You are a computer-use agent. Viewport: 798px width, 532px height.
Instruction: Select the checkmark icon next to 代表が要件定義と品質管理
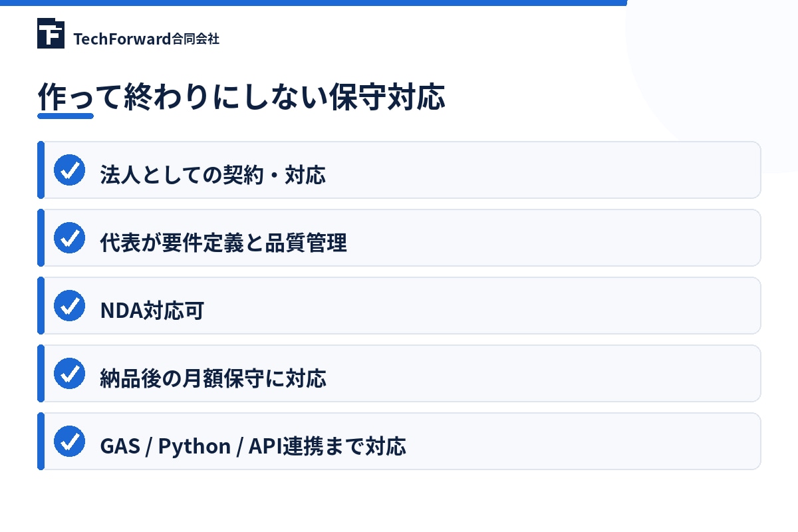[x=69, y=238]
